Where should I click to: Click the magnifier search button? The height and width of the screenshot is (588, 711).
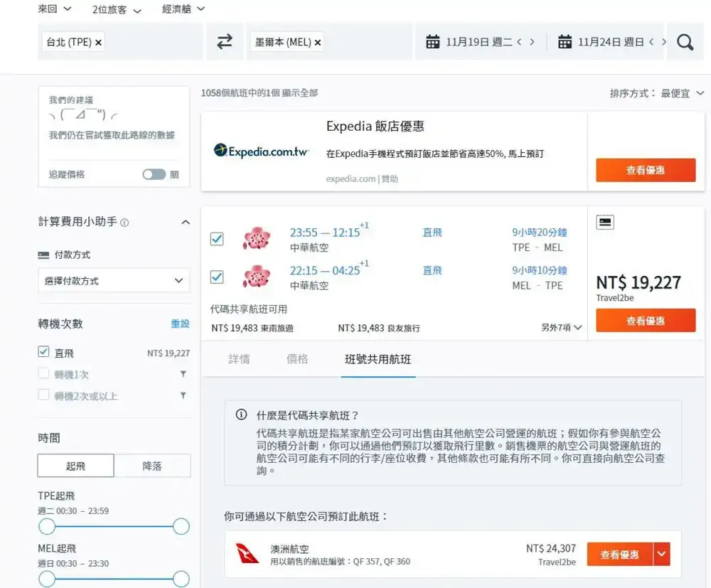(685, 42)
